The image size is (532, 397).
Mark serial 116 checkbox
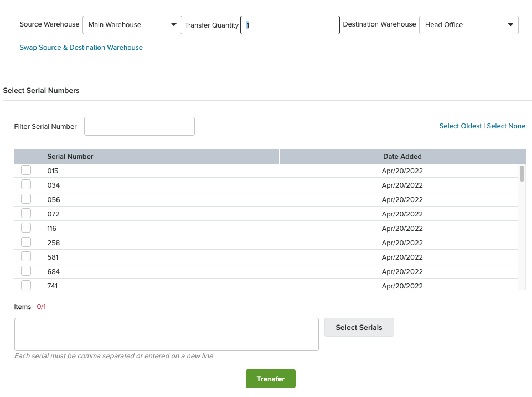(26, 228)
